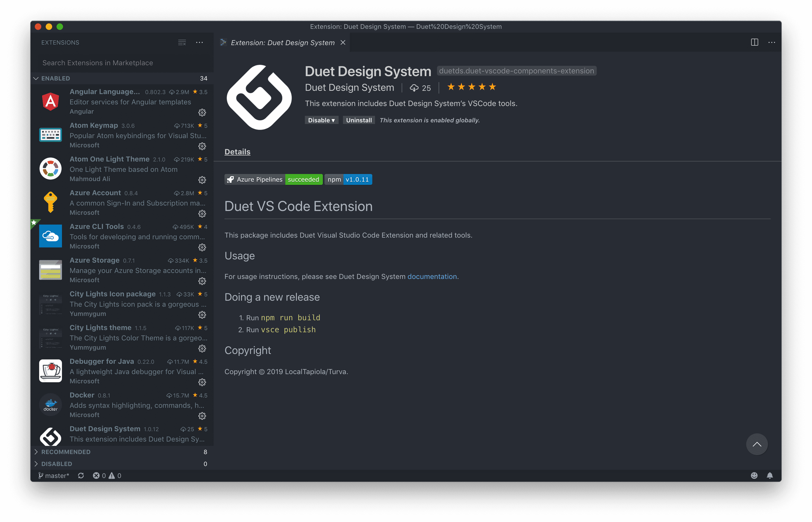This screenshot has height=522, width=812.
Task: Open the Disable dropdown button
Action: point(321,120)
